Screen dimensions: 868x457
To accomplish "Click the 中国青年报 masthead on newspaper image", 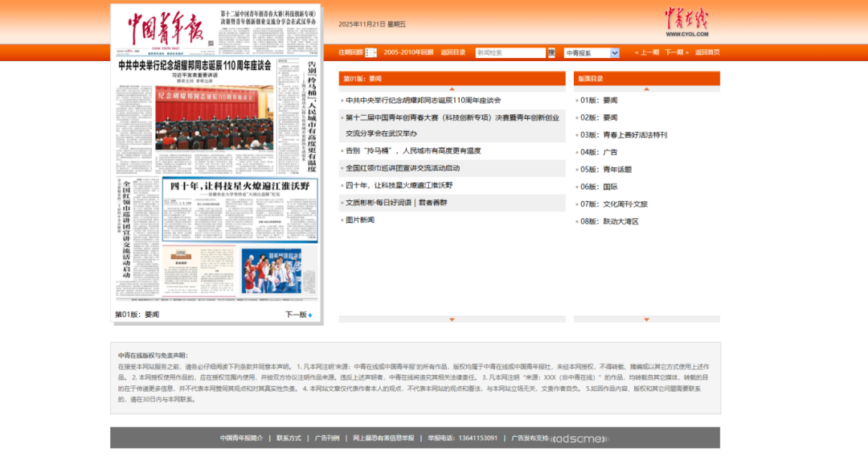I will [165, 27].
